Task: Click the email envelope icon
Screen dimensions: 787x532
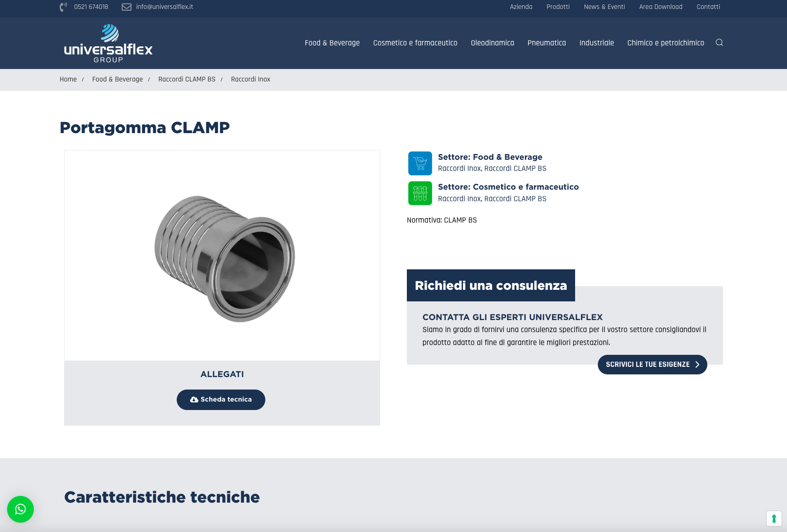Action: point(126,7)
